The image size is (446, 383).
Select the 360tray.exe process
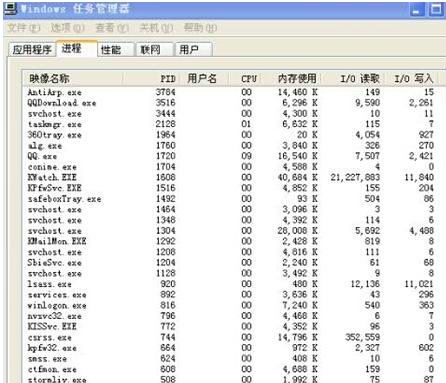point(231,135)
